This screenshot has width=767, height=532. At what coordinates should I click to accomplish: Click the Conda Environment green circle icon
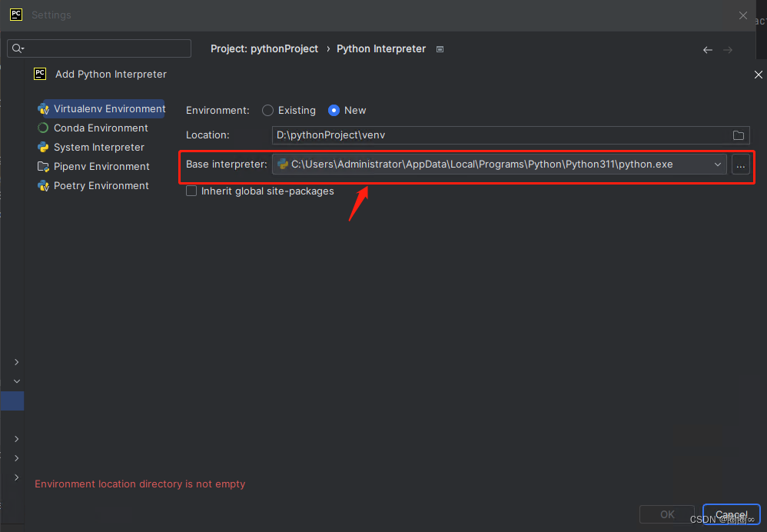[x=43, y=128]
